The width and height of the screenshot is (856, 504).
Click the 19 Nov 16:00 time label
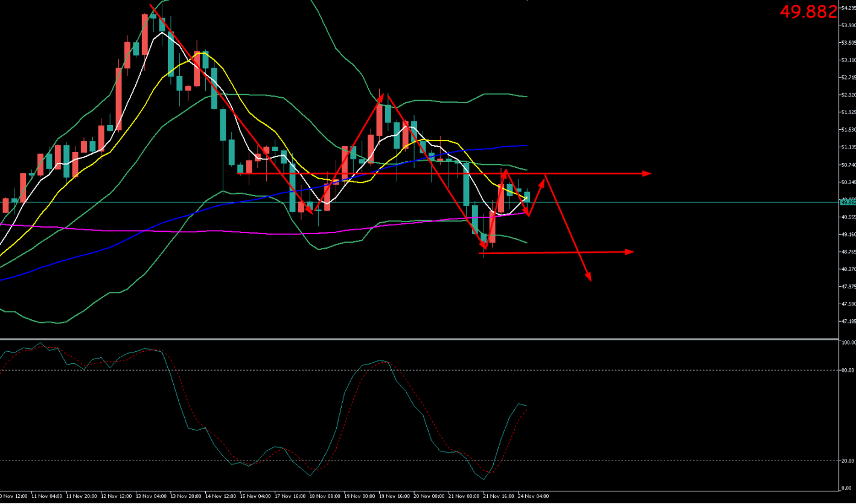click(396, 496)
